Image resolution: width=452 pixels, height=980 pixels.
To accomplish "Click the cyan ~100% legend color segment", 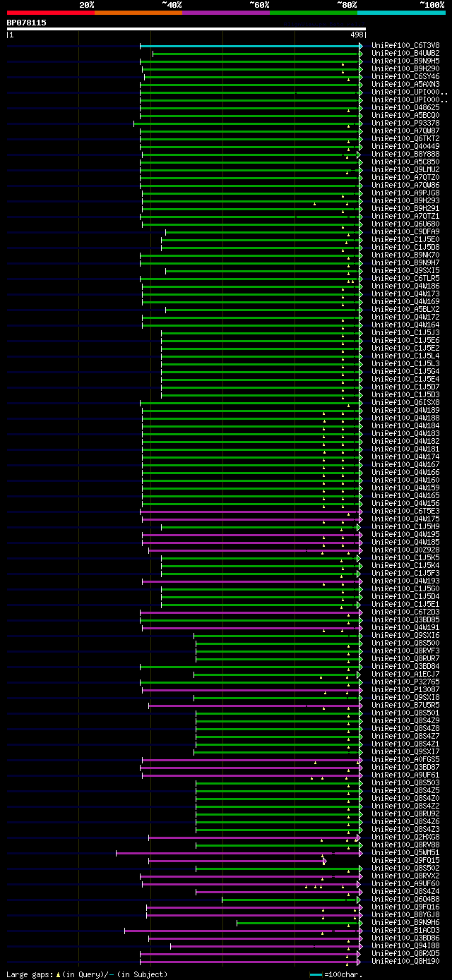I will pos(400,12).
